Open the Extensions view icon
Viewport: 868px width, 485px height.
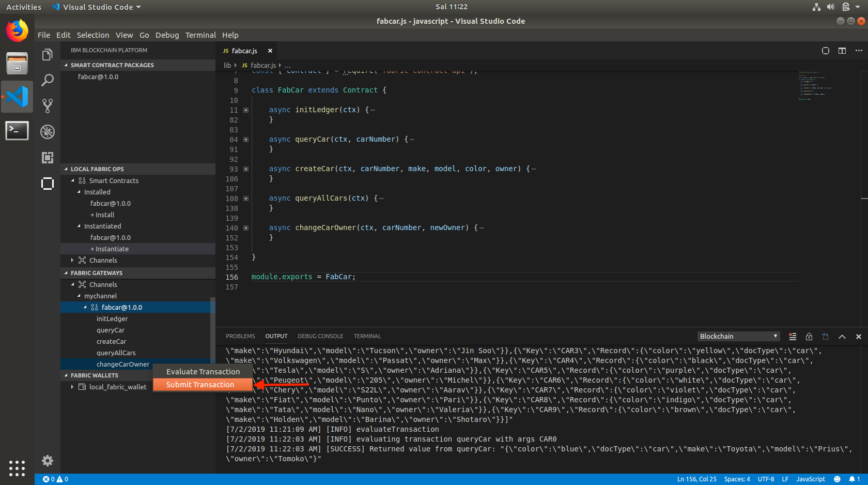47,158
